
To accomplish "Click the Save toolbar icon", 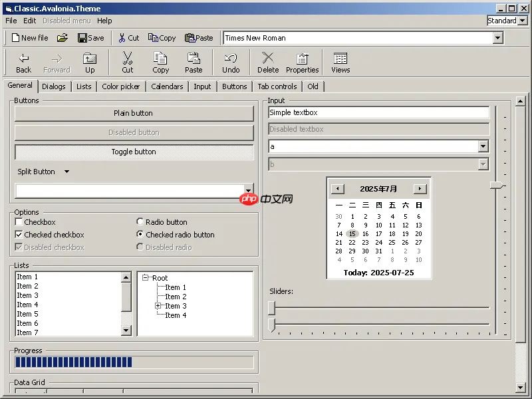I will pos(90,37).
